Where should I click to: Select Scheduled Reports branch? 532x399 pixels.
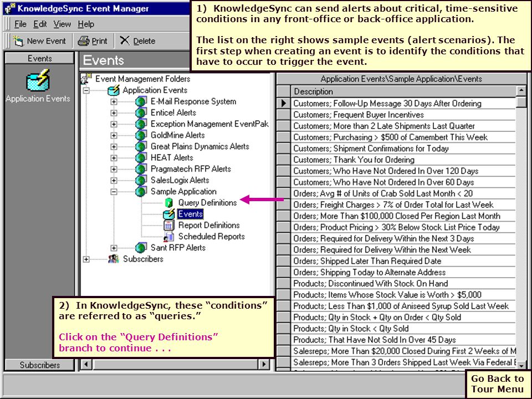[211, 236]
